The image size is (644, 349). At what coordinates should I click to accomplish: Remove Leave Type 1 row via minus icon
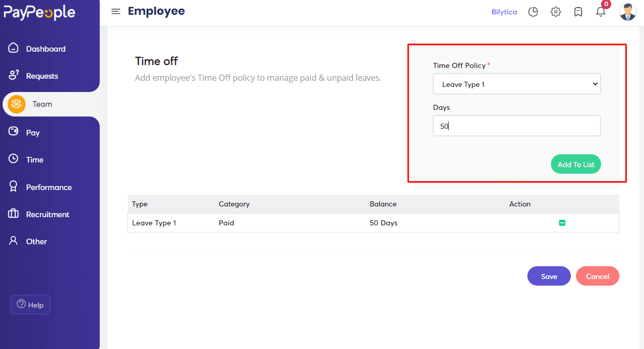(x=562, y=223)
